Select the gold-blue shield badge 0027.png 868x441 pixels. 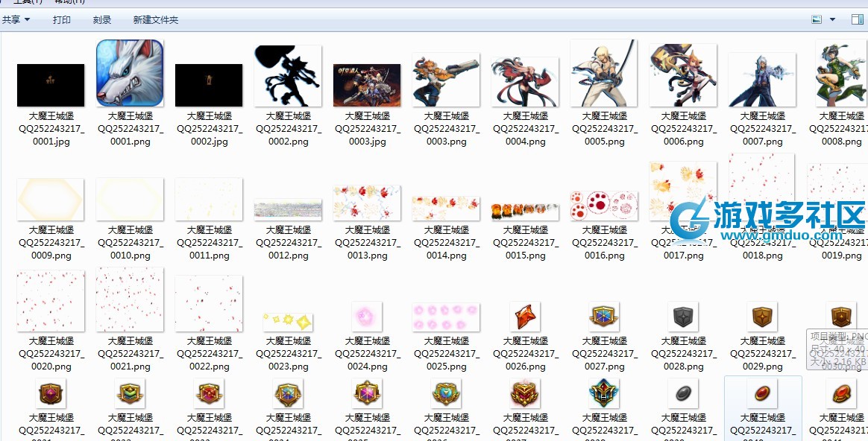(x=604, y=317)
